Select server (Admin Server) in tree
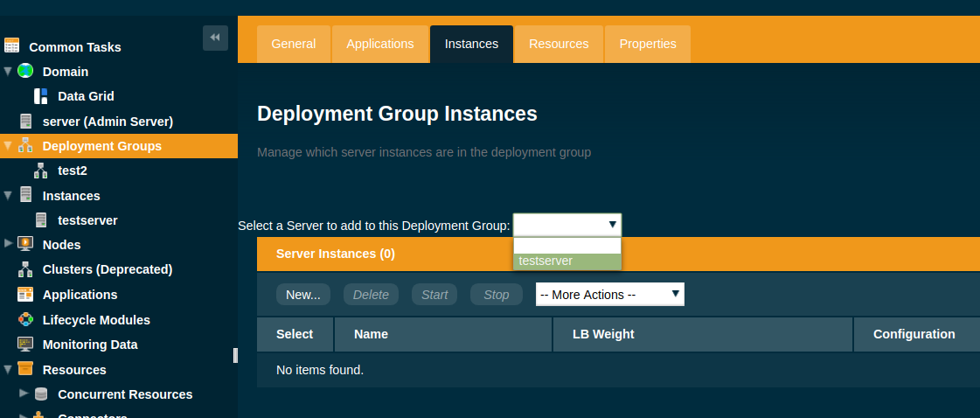 (108, 122)
